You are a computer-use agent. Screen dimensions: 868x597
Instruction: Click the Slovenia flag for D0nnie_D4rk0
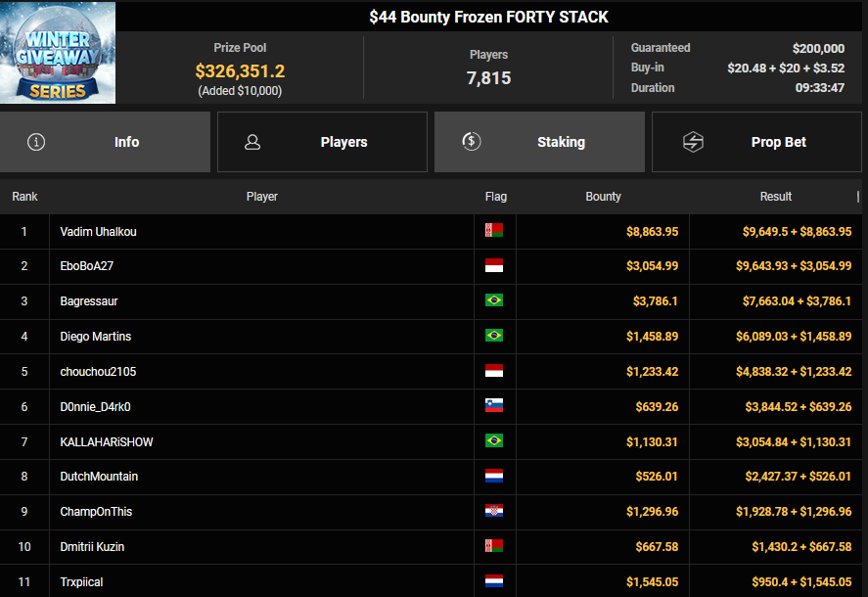(494, 406)
